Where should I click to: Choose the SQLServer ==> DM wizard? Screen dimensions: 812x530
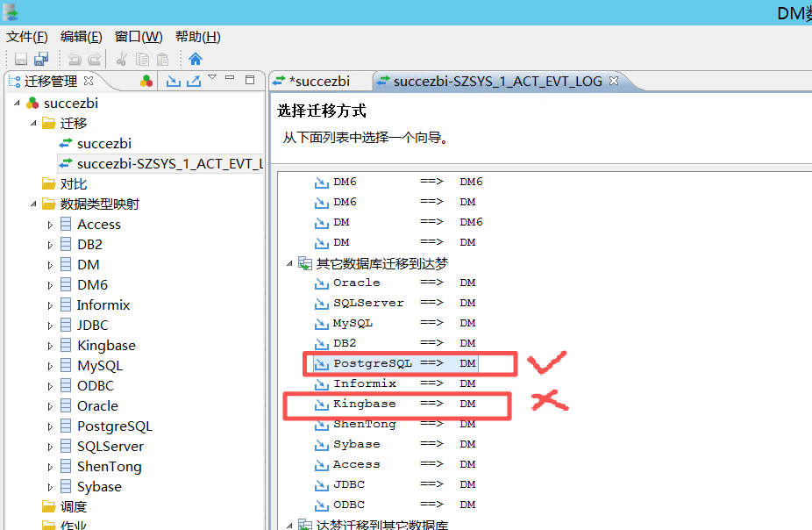[395, 303]
